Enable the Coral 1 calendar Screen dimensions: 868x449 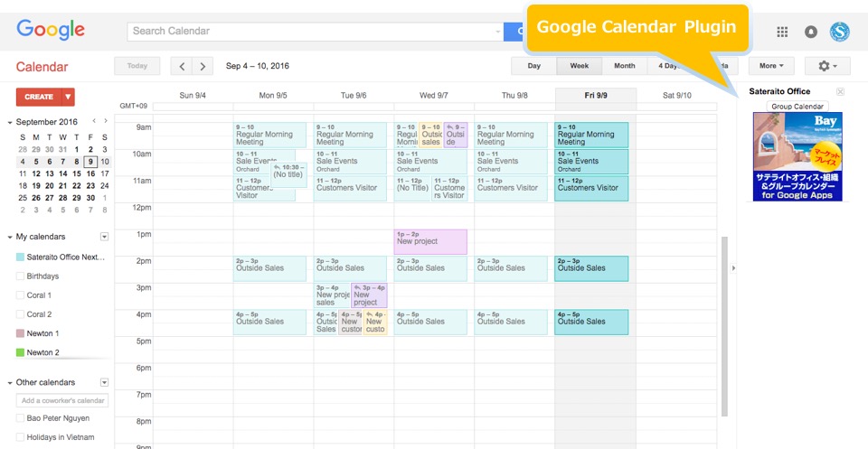[21, 295]
